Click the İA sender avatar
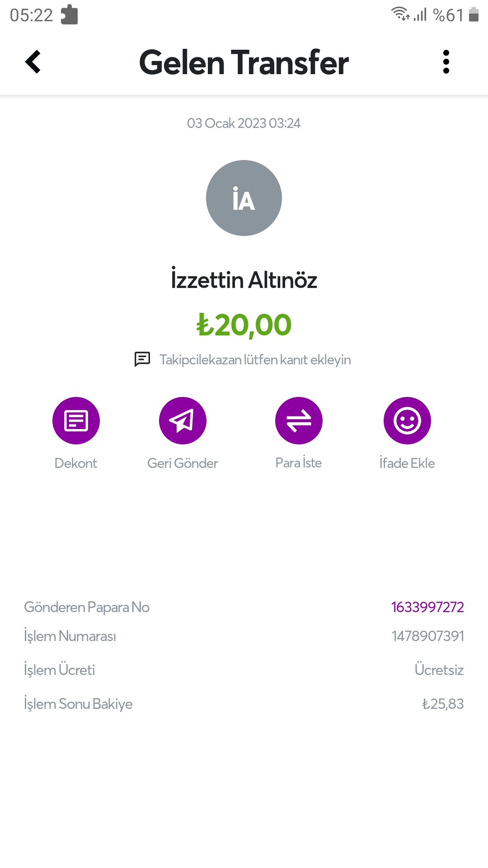488x868 pixels. point(244,198)
